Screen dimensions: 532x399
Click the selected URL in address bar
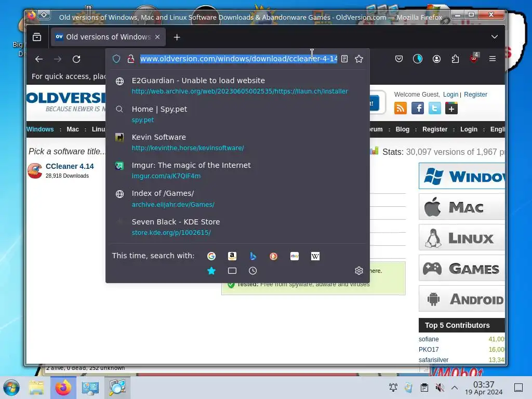pos(238,59)
